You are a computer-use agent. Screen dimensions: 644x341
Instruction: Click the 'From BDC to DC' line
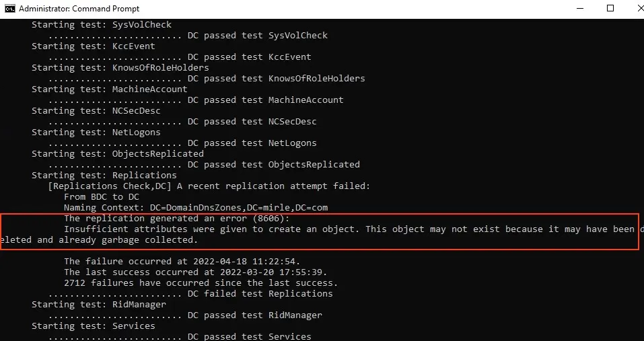pyautogui.click(x=101, y=197)
